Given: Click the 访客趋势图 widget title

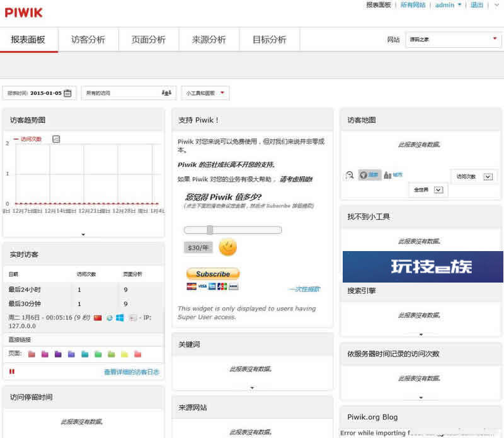Looking at the screenshot, I should click(28, 120).
